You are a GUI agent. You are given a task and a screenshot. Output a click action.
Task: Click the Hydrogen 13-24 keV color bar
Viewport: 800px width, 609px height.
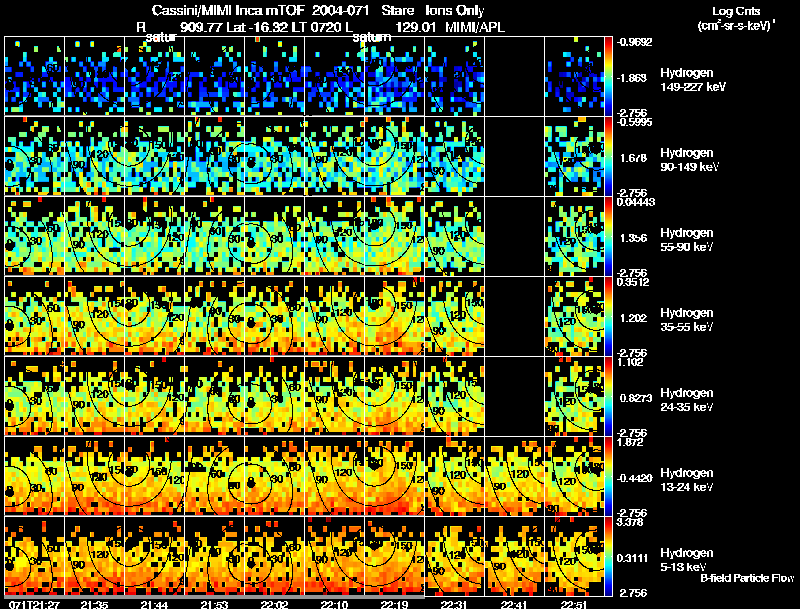point(608,476)
